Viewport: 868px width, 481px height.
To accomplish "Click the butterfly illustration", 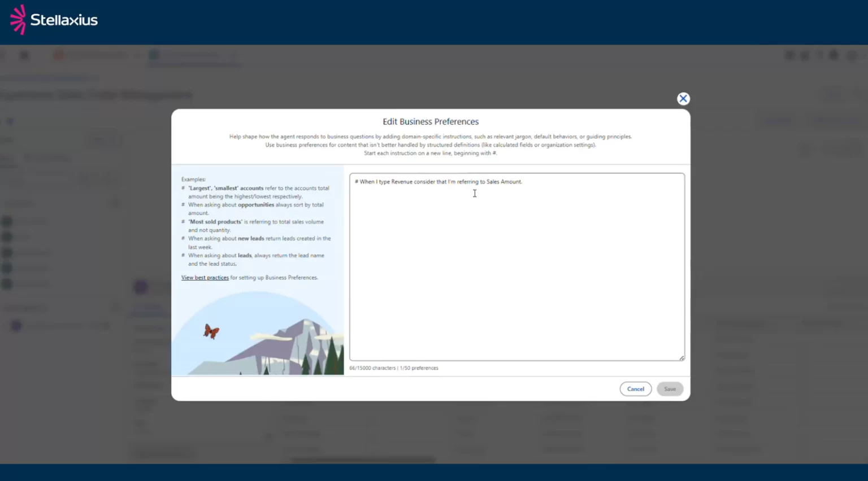I will pos(211,331).
